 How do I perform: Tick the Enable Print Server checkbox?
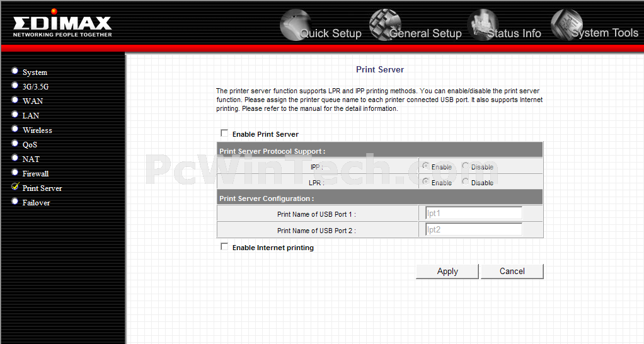pyautogui.click(x=224, y=133)
